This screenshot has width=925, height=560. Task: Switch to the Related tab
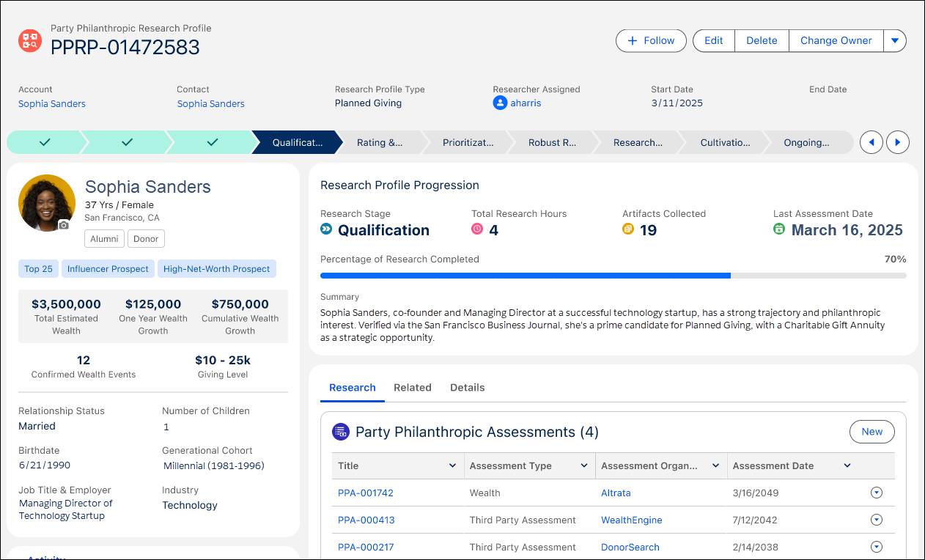pyautogui.click(x=412, y=387)
